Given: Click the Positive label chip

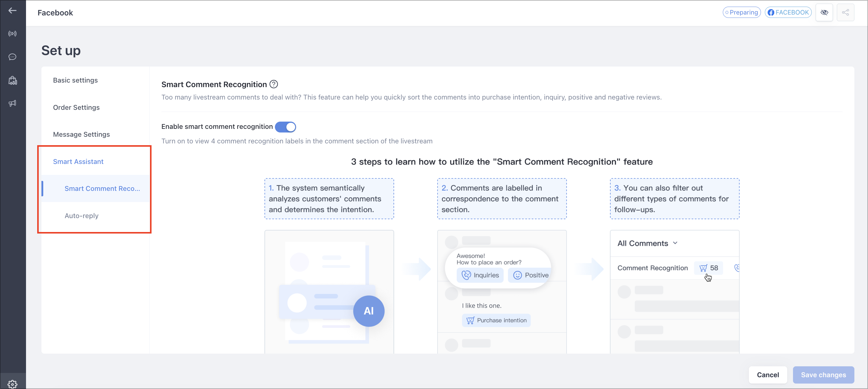Looking at the screenshot, I should pyautogui.click(x=530, y=275).
